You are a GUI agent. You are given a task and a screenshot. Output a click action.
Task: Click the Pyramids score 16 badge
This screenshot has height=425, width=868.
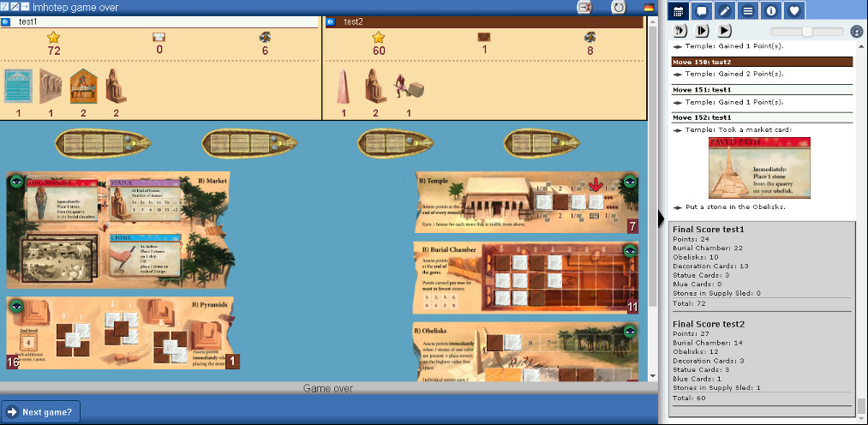click(x=12, y=362)
